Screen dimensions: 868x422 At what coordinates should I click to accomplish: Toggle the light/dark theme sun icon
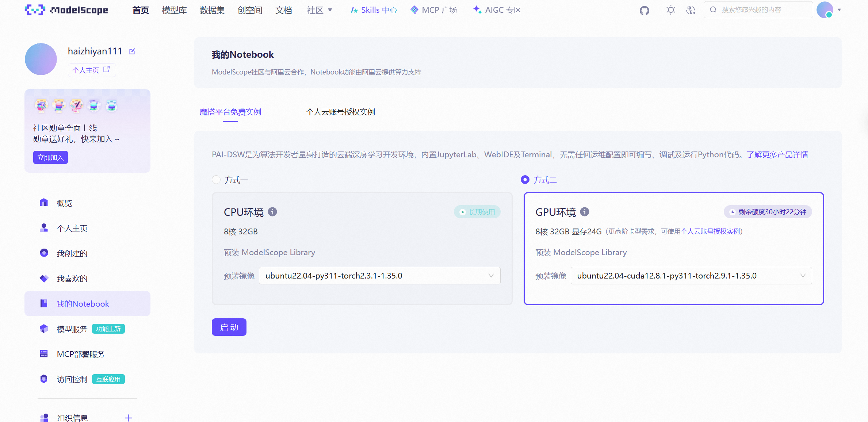(670, 10)
